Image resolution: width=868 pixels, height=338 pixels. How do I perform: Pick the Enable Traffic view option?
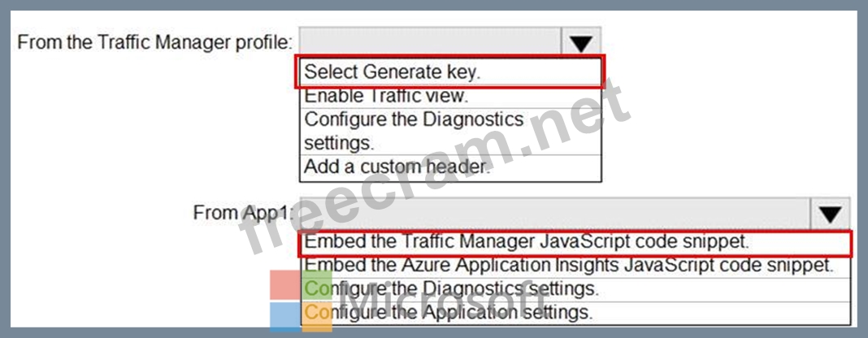tap(450, 96)
